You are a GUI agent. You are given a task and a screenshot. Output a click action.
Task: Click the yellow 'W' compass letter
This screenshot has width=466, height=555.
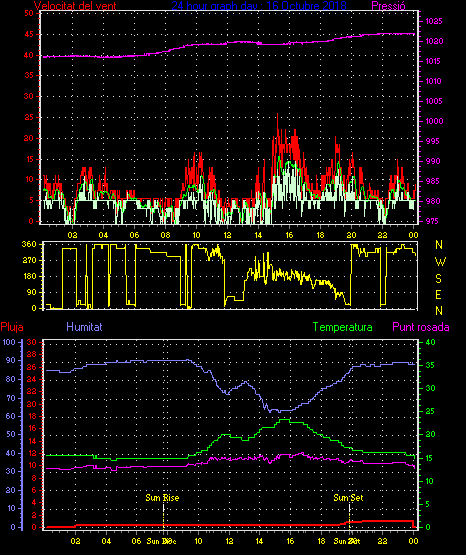click(x=440, y=262)
